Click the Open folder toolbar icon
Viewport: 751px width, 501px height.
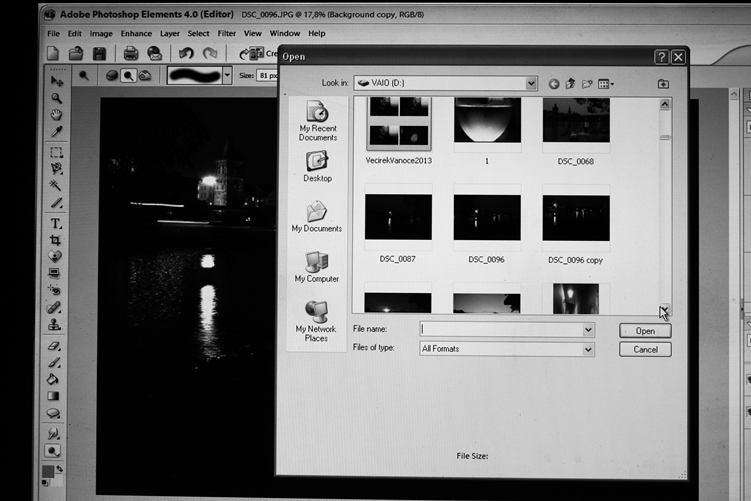76,53
